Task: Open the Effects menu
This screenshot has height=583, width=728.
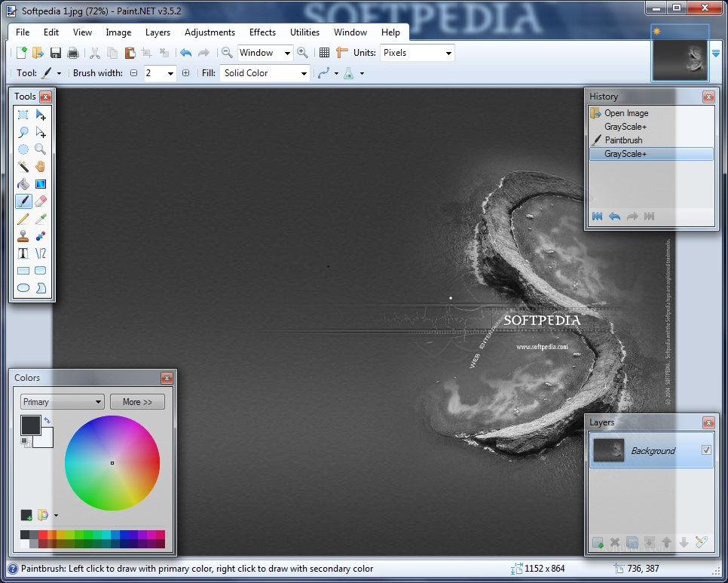Action: click(x=262, y=32)
